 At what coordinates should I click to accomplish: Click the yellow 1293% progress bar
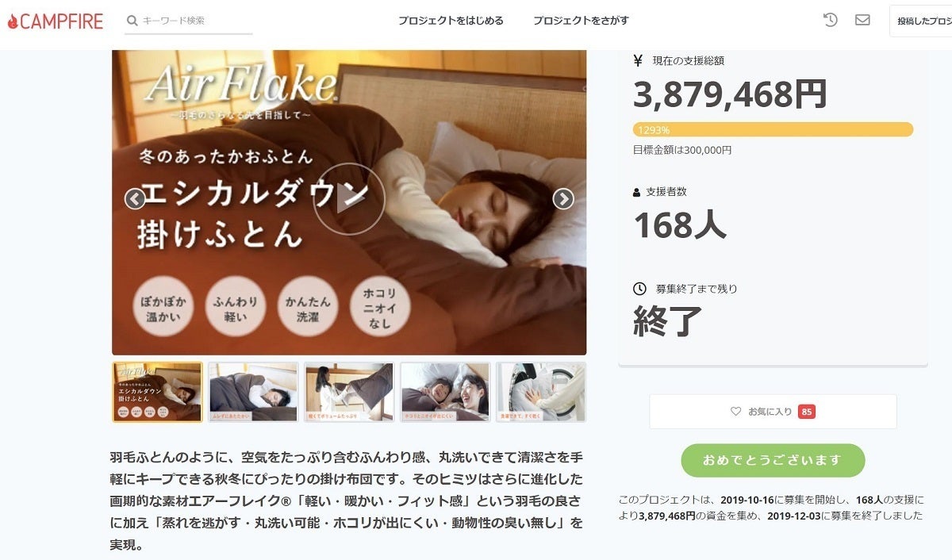pyautogui.click(x=773, y=129)
